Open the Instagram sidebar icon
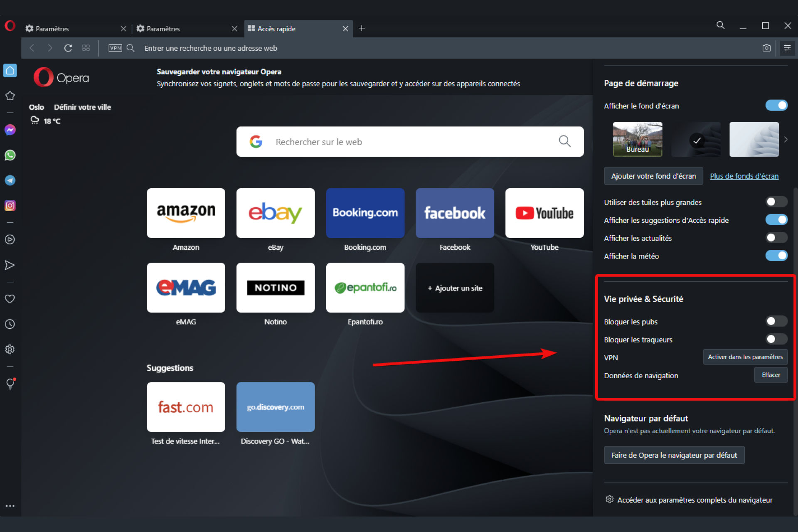This screenshot has width=798, height=532. [10, 206]
